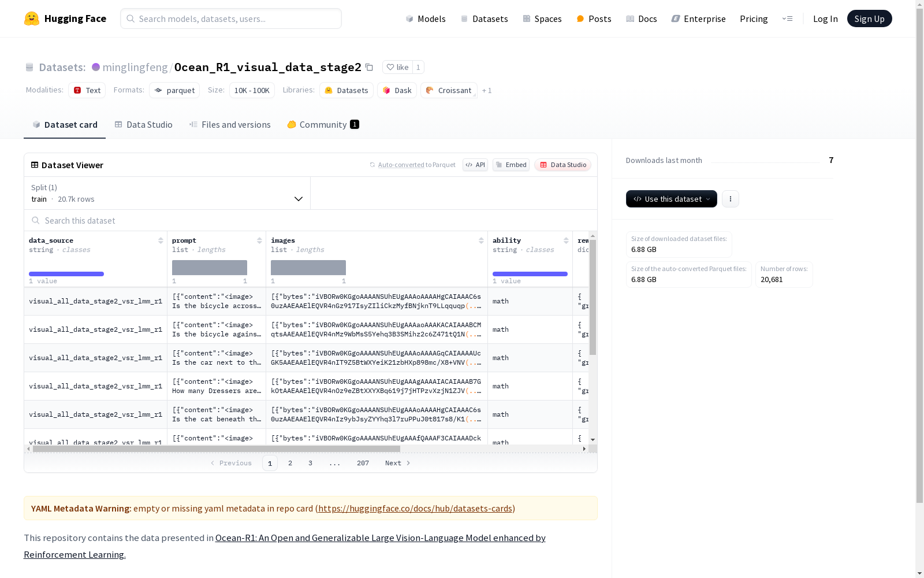Screen dimensions: 924x578
Task: Show the +1 additional libraries
Action: pyautogui.click(x=487, y=90)
